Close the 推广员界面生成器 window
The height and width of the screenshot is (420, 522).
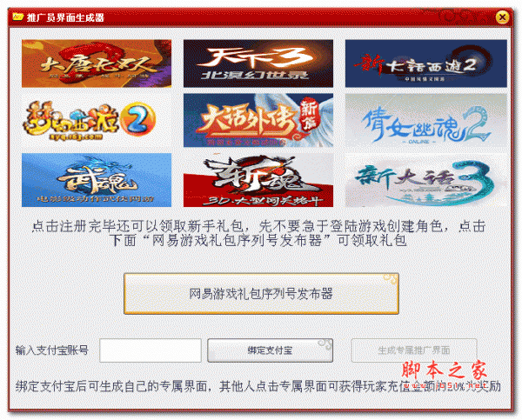502,17
